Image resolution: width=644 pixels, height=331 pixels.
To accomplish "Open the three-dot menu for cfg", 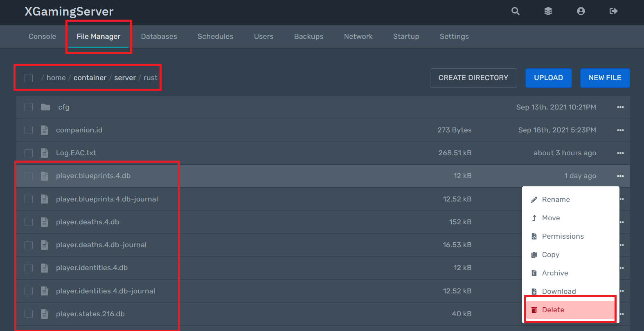I will pos(620,107).
